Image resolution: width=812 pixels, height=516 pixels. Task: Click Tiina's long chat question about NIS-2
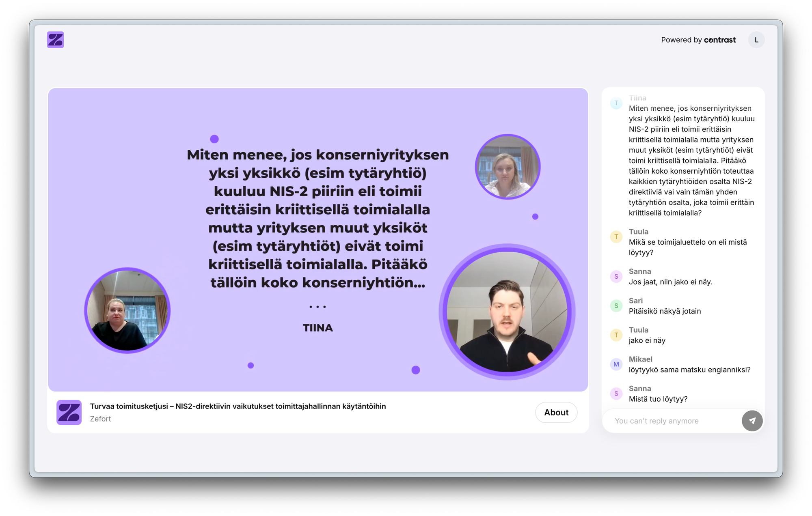691,161
